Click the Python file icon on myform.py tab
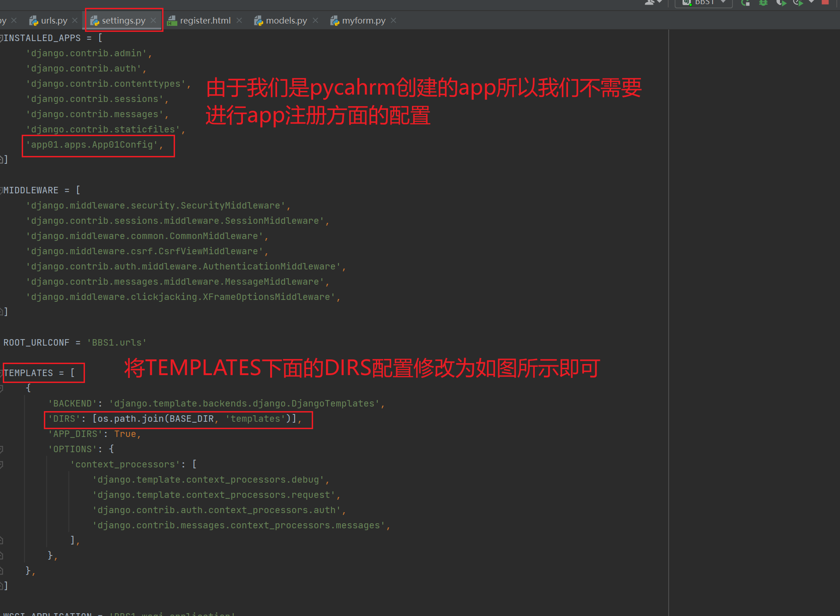Image resolution: width=840 pixels, height=616 pixels. pos(335,21)
